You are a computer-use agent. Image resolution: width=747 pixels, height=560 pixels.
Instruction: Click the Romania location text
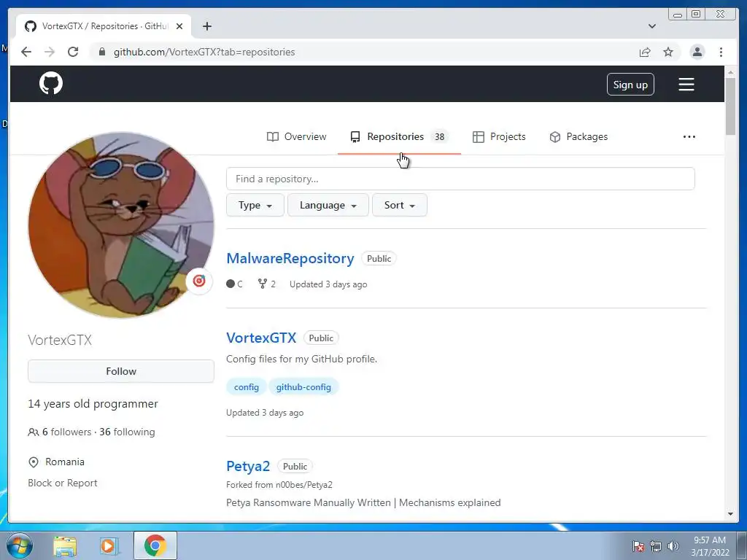65,462
